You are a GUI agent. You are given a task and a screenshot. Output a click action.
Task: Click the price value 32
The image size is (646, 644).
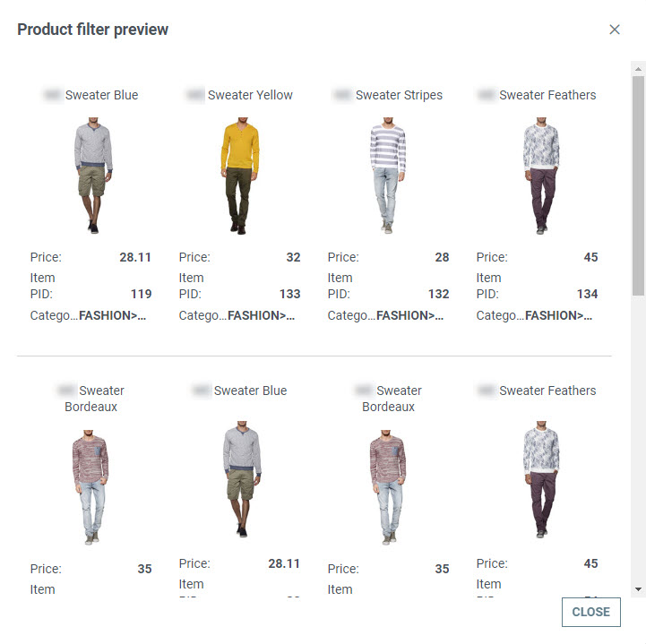tap(293, 257)
